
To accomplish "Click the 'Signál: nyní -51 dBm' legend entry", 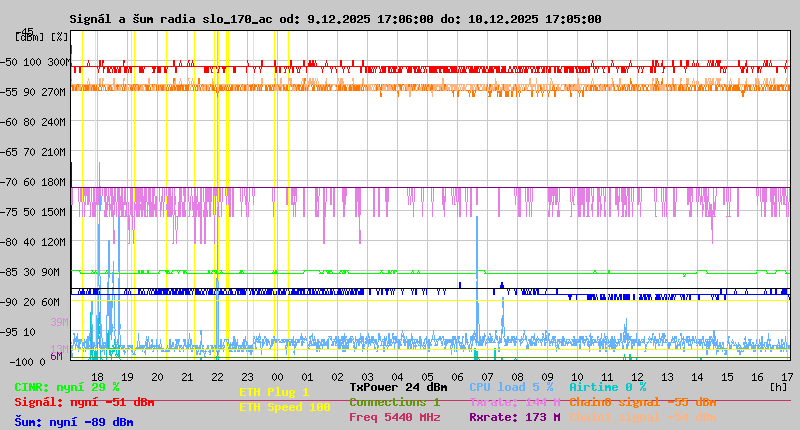I will click(x=84, y=402).
